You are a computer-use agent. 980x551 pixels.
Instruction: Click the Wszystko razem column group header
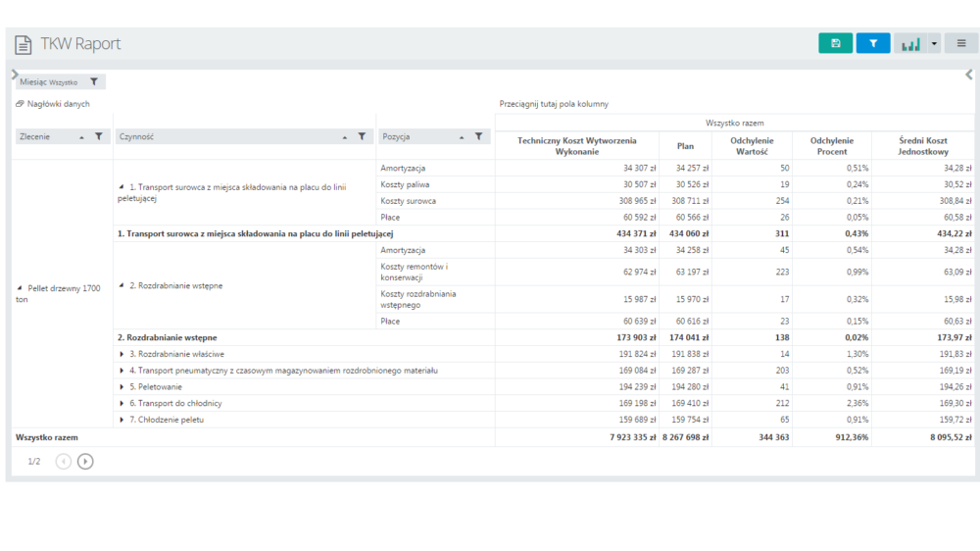pos(734,124)
